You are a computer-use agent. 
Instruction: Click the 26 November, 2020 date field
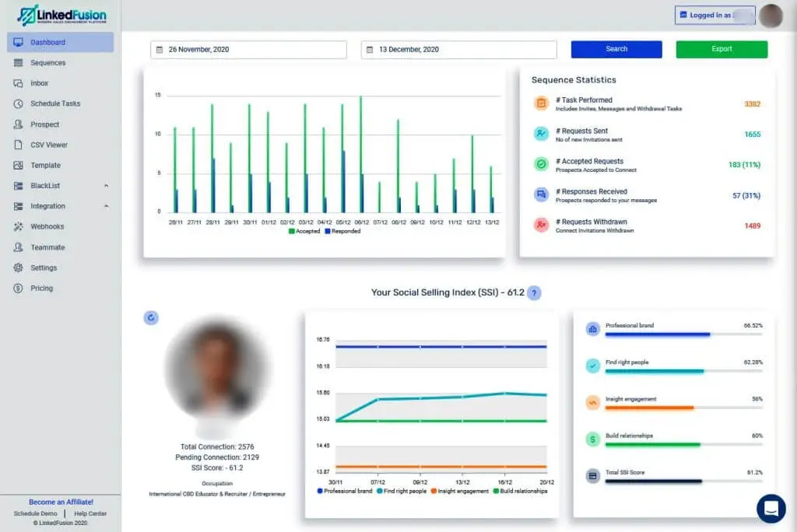pos(248,50)
